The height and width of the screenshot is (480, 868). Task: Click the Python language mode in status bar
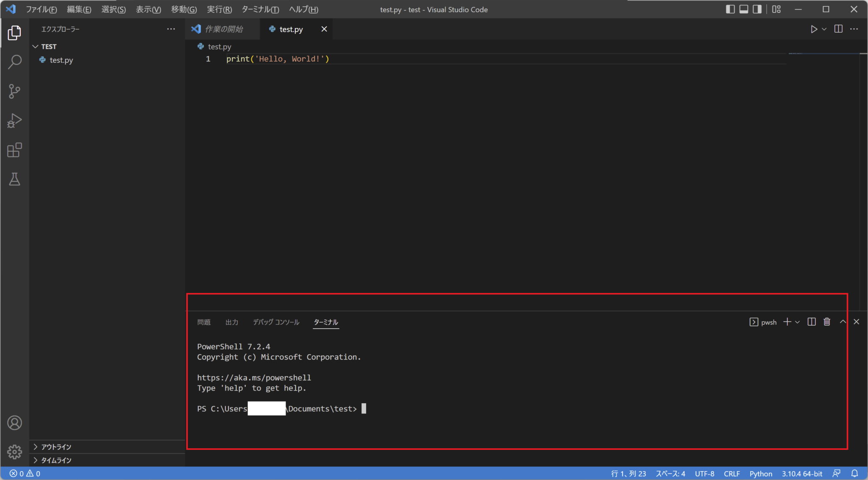click(x=761, y=474)
